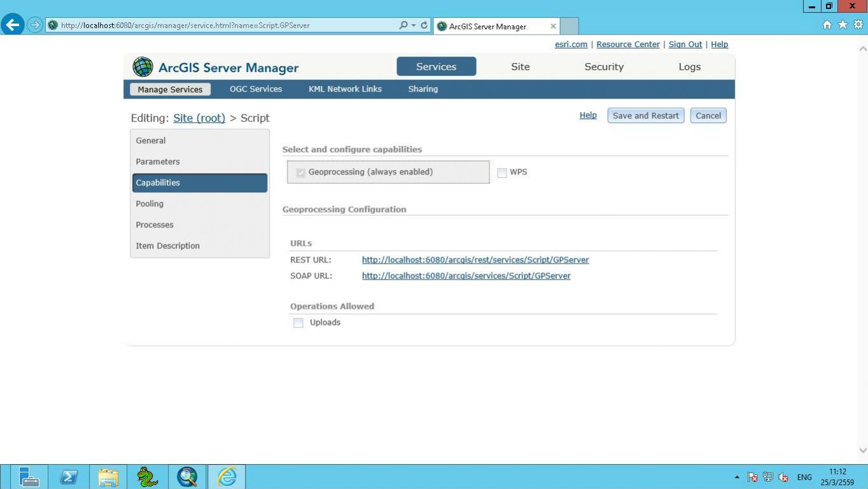The width and height of the screenshot is (868, 489).
Task: Click the Sign Out link
Action: coord(685,45)
